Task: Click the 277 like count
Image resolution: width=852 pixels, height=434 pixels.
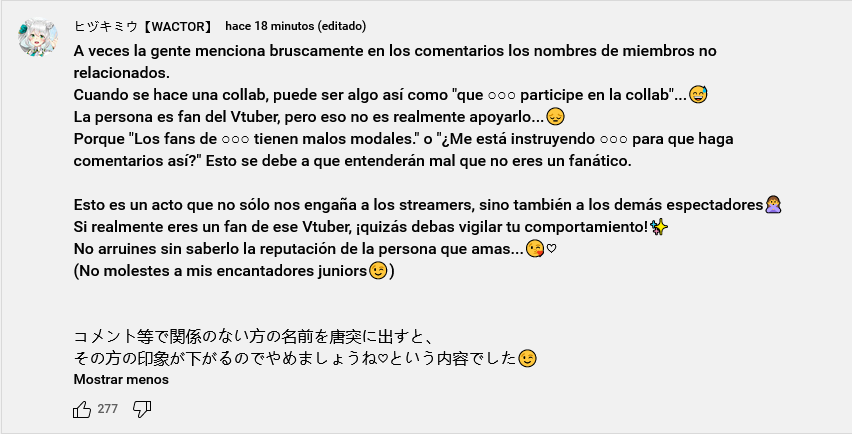Action: point(108,408)
